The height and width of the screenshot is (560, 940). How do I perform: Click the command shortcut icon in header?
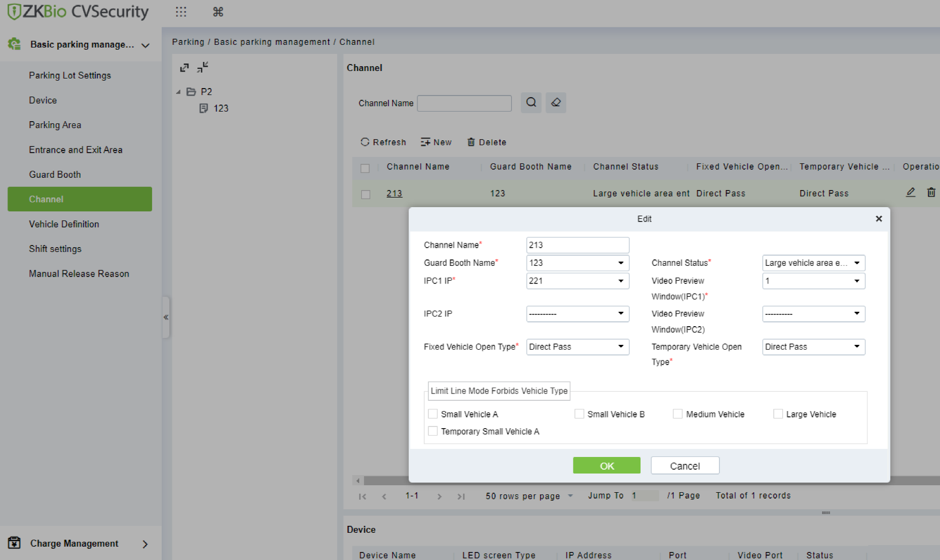tap(218, 12)
